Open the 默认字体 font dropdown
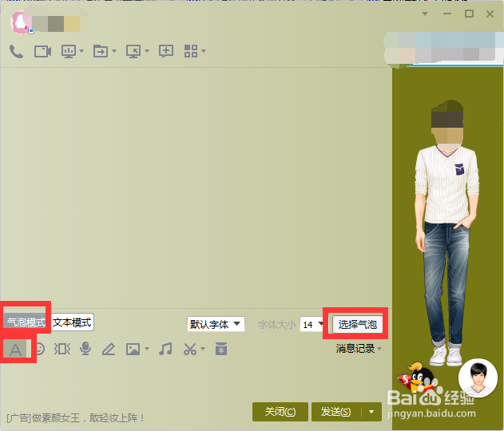 (216, 324)
